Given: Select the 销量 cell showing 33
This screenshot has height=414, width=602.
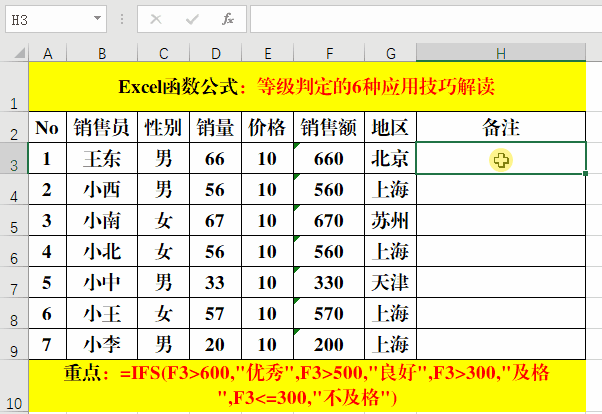Looking at the screenshot, I should [214, 282].
